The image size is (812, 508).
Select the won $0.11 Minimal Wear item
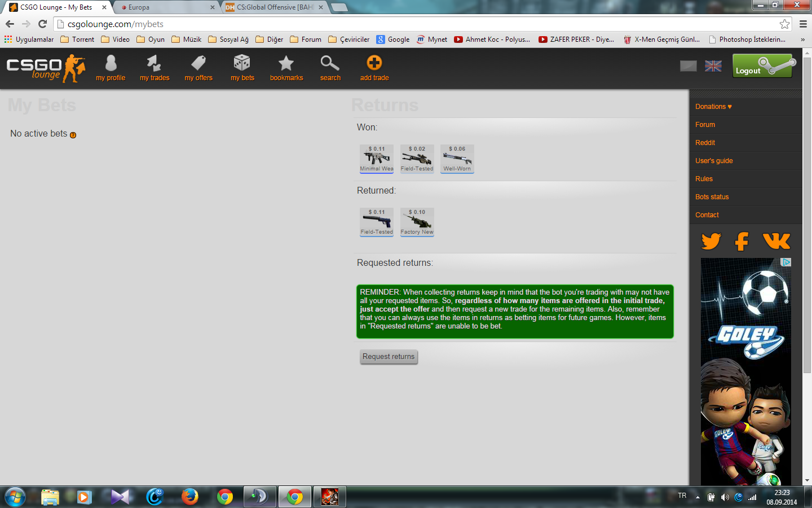377,159
